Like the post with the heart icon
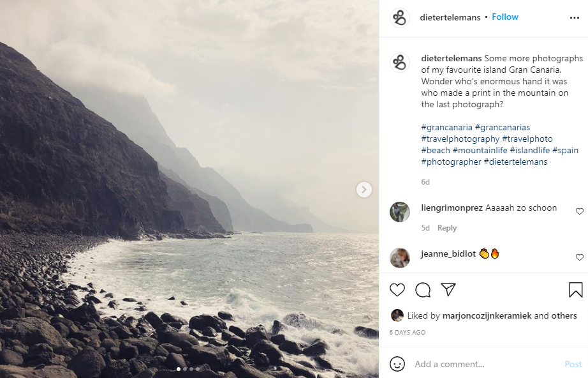 397,290
